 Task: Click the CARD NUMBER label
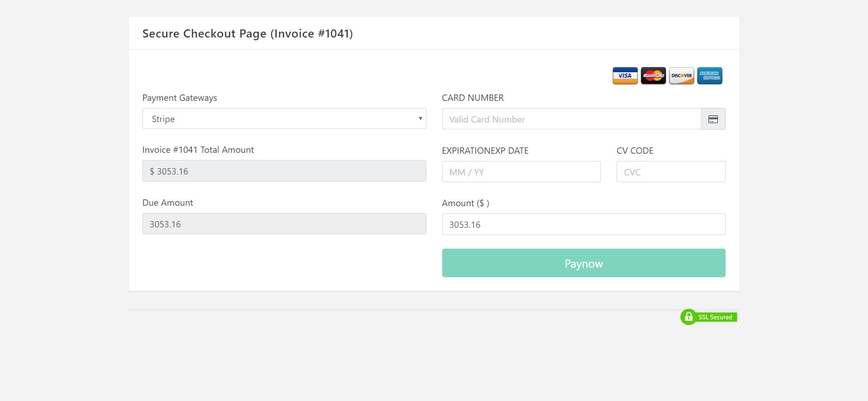(472, 98)
